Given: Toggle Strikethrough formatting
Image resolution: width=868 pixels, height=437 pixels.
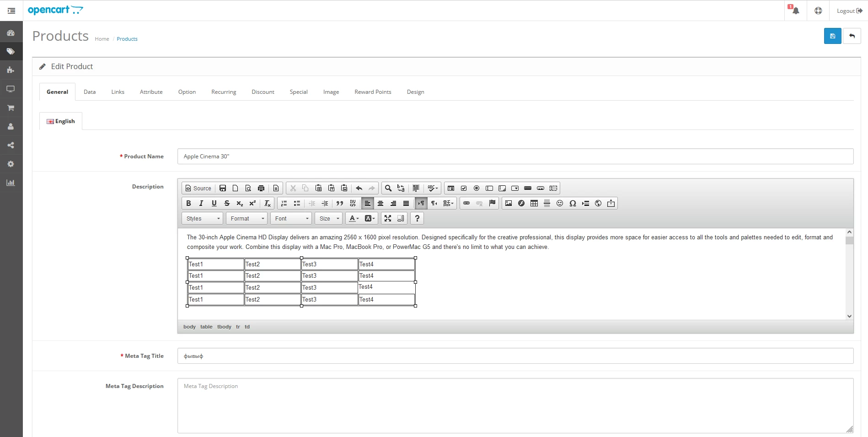Looking at the screenshot, I should point(227,203).
